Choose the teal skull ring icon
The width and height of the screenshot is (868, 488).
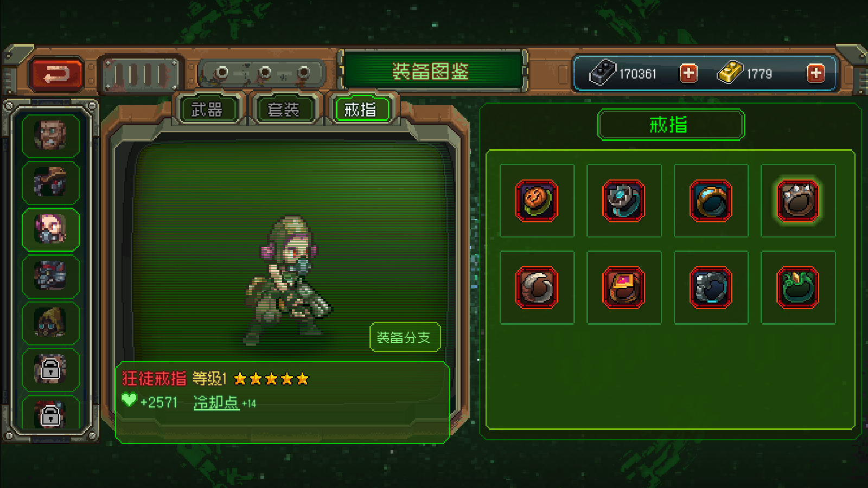tap(624, 201)
